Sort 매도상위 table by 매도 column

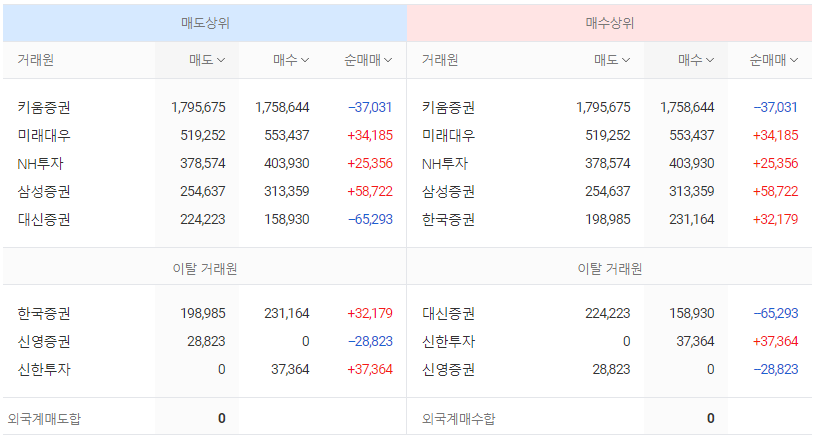coord(207,60)
